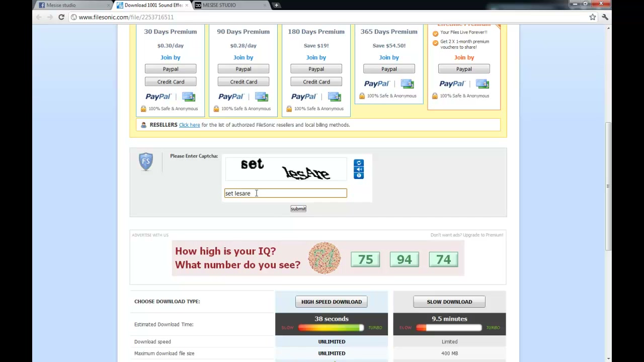Image resolution: width=644 pixels, height=362 pixels.
Task: Close the MESISE STUDIO tab
Action: click(x=265, y=5)
